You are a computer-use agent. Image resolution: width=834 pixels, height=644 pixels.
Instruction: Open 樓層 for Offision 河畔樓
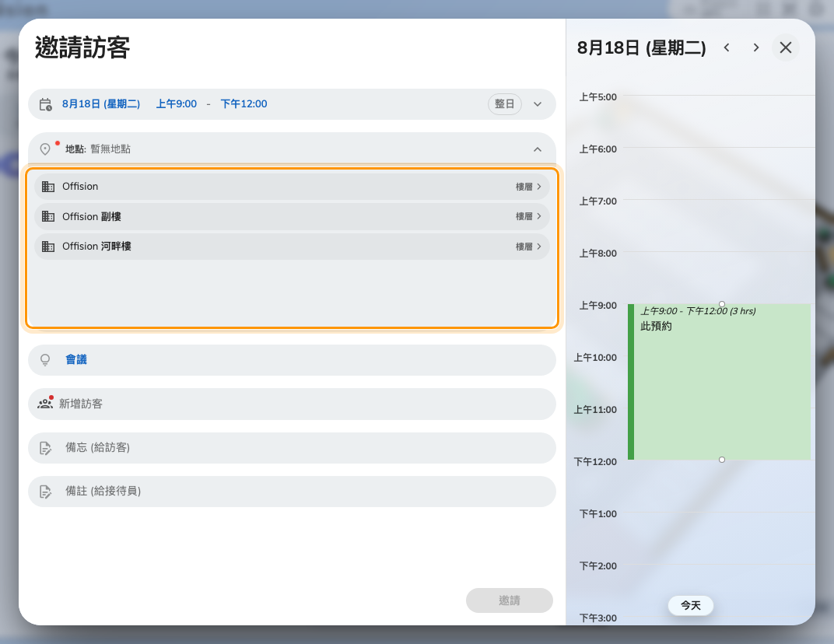click(x=528, y=247)
